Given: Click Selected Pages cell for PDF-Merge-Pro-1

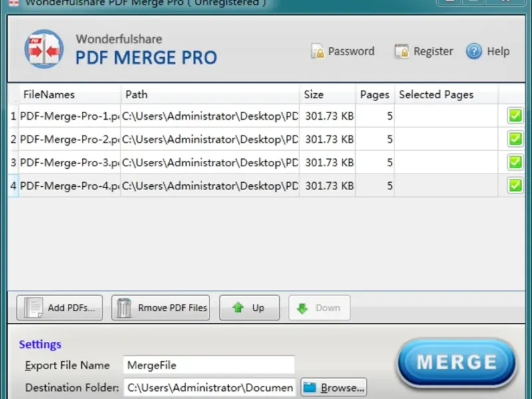Looking at the screenshot, I should click(446, 116).
